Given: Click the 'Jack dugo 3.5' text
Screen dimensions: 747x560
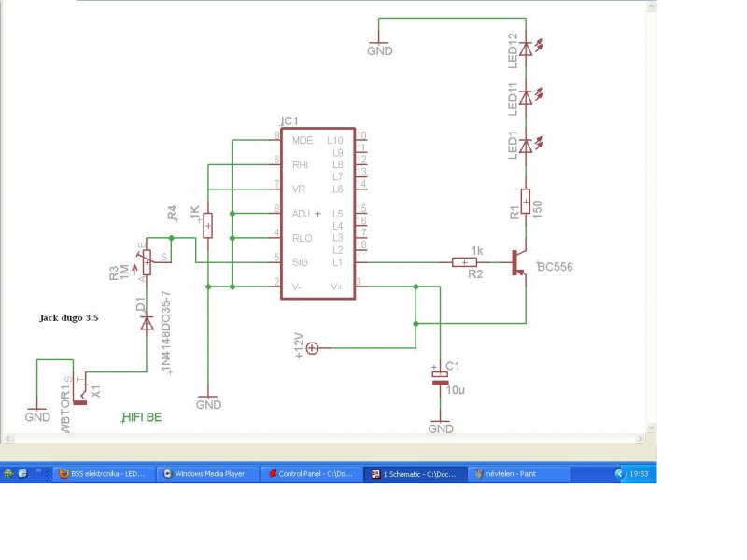Looking at the screenshot, I should 69,318.
